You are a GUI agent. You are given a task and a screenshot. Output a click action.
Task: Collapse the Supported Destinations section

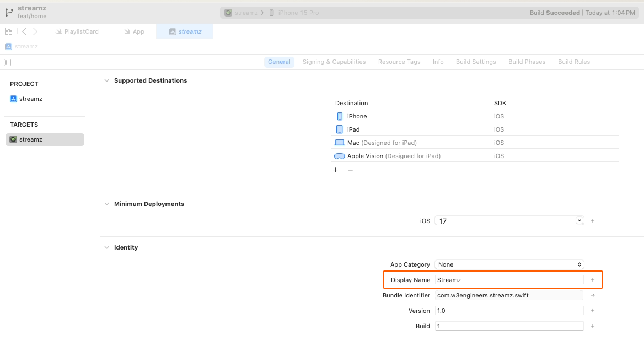(x=107, y=80)
